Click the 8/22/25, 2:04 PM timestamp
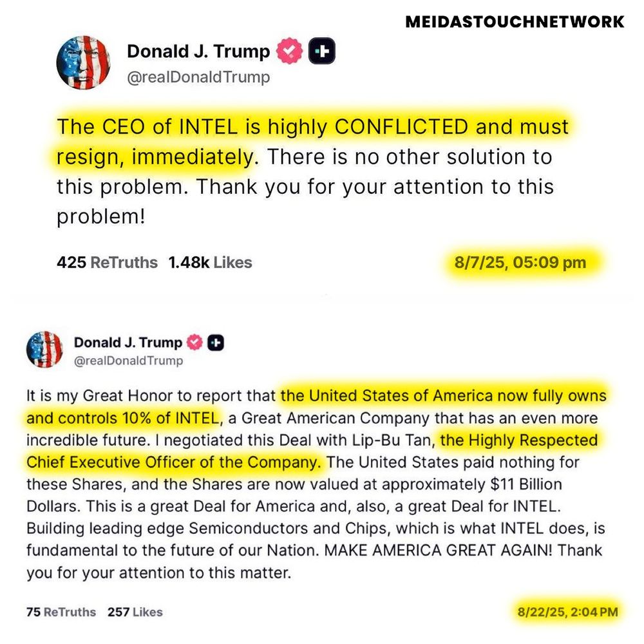 pos(567,612)
